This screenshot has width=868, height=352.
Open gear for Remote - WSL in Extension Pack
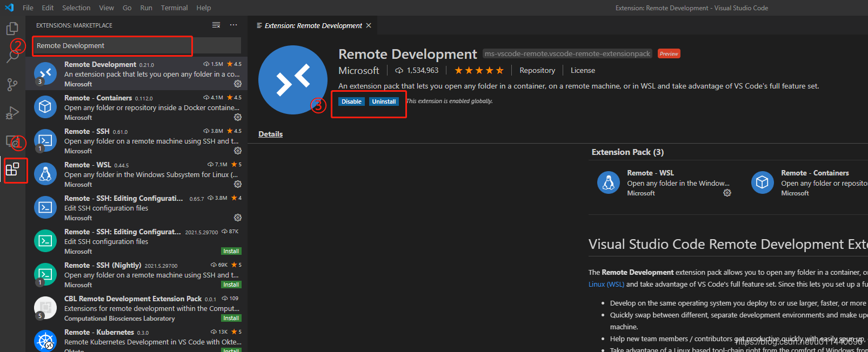click(727, 193)
